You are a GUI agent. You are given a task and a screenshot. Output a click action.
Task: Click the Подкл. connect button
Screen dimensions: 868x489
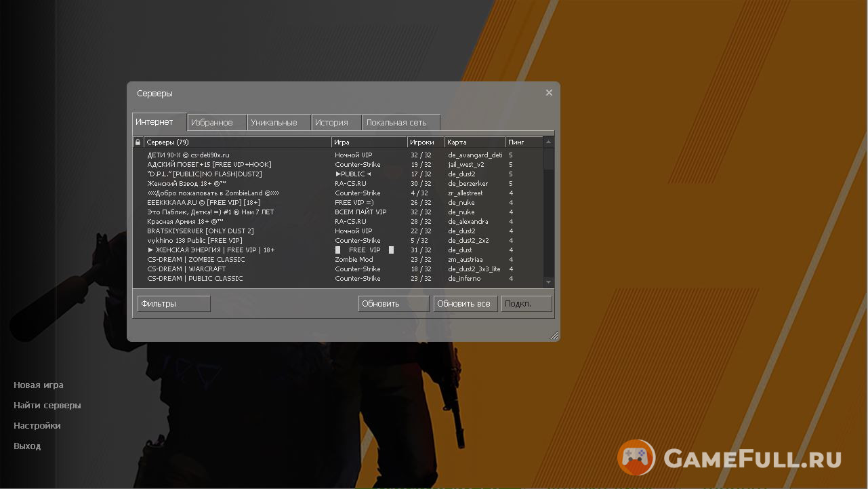(x=526, y=304)
